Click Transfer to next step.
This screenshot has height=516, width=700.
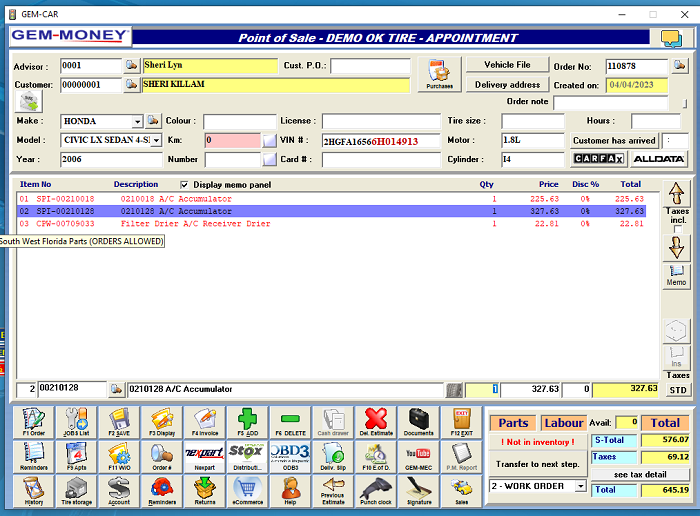tap(538, 464)
